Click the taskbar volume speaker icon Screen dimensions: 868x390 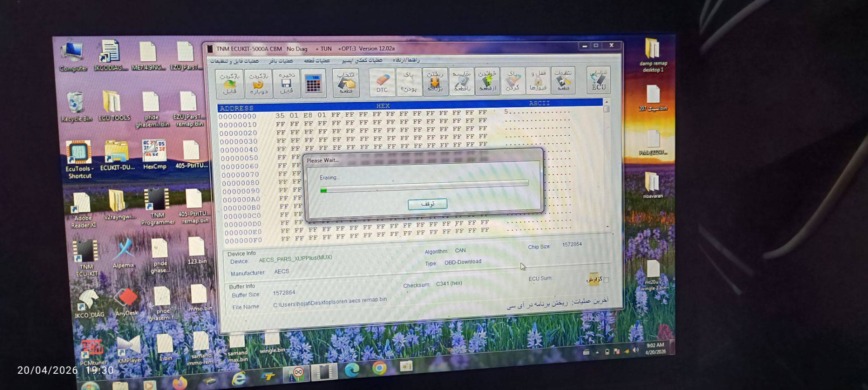[x=635, y=350]
